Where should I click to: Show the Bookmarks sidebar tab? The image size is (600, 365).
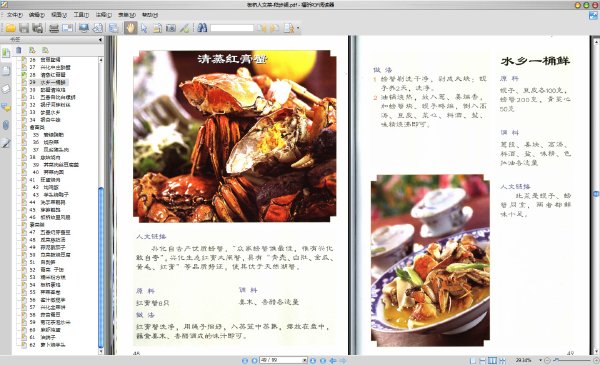(6, 52)
